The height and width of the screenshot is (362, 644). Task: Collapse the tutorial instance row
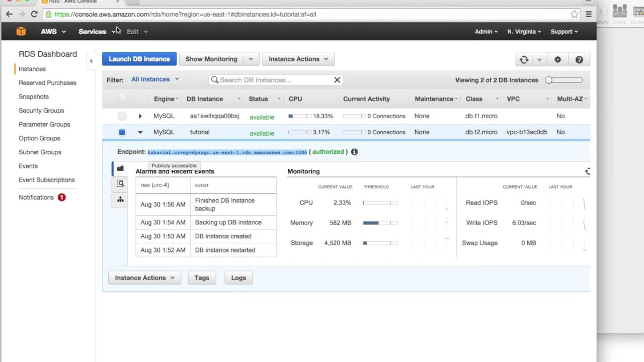pyautogui.click(x=140, y=132)
